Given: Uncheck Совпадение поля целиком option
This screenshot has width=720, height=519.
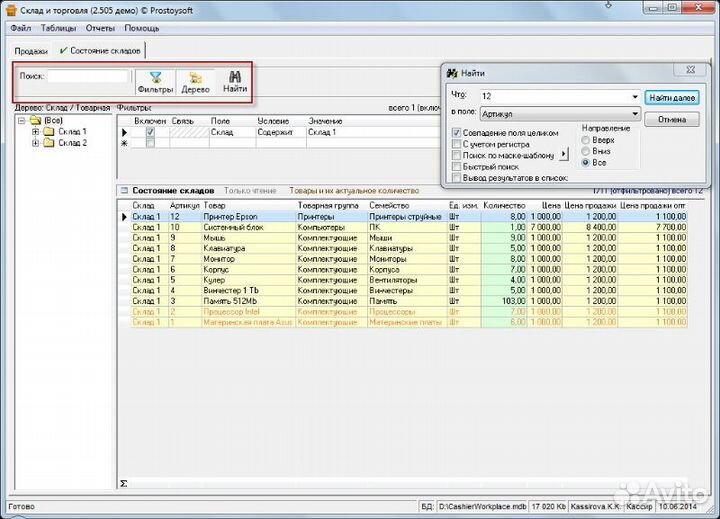Looking at the screenshot, I should [x=457, y=132].
